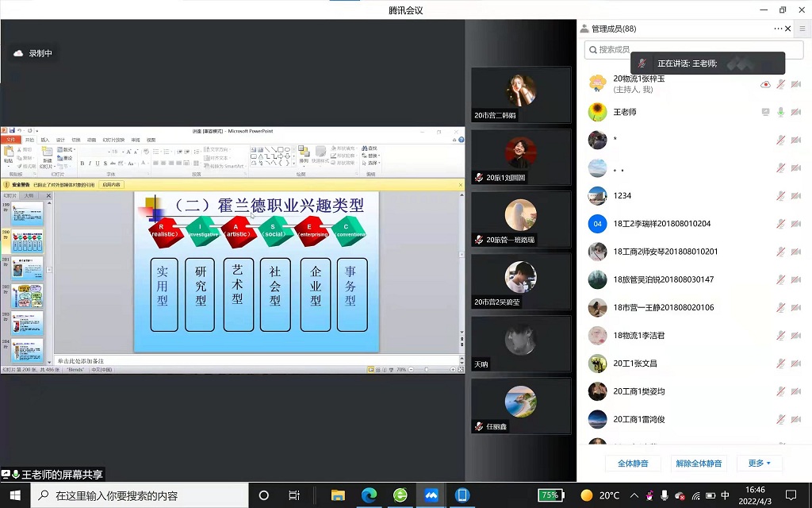812x508 pixels.
Task: Click the 解除全体静音 button
Action: coord(699,463)
